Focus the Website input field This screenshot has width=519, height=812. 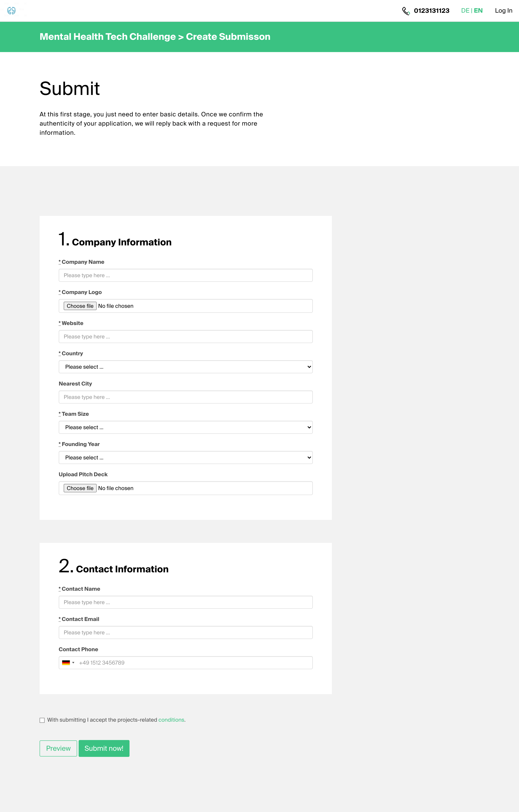186,337
